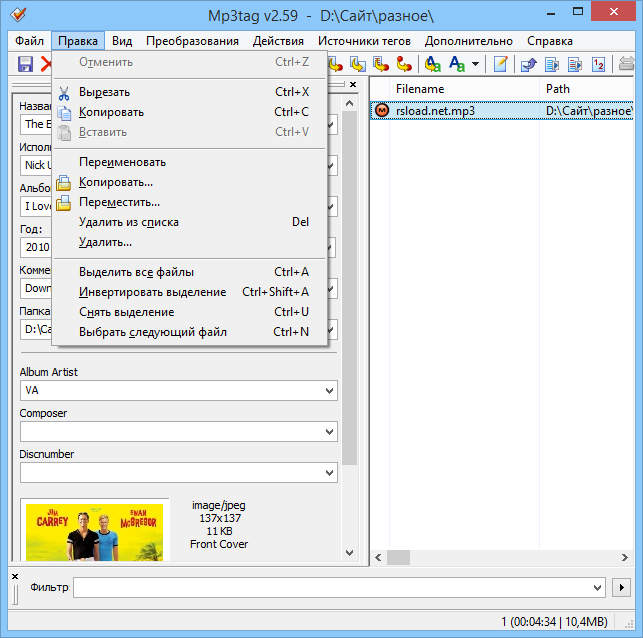Screen dimensions: 643x638
Task: Click the tag panel scrollbar up arrow
Action: tap(349, 103)
